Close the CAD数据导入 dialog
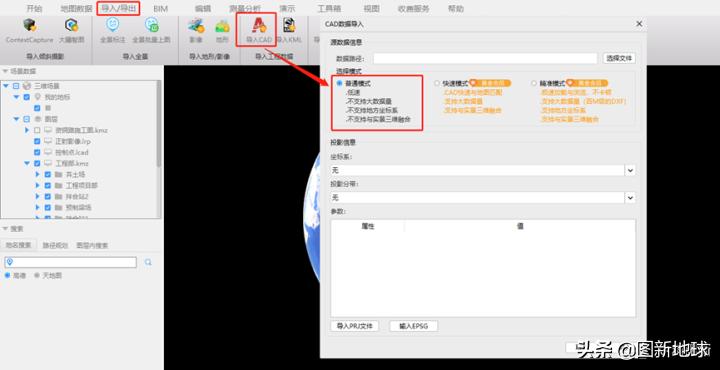 [x=639, y=24]
